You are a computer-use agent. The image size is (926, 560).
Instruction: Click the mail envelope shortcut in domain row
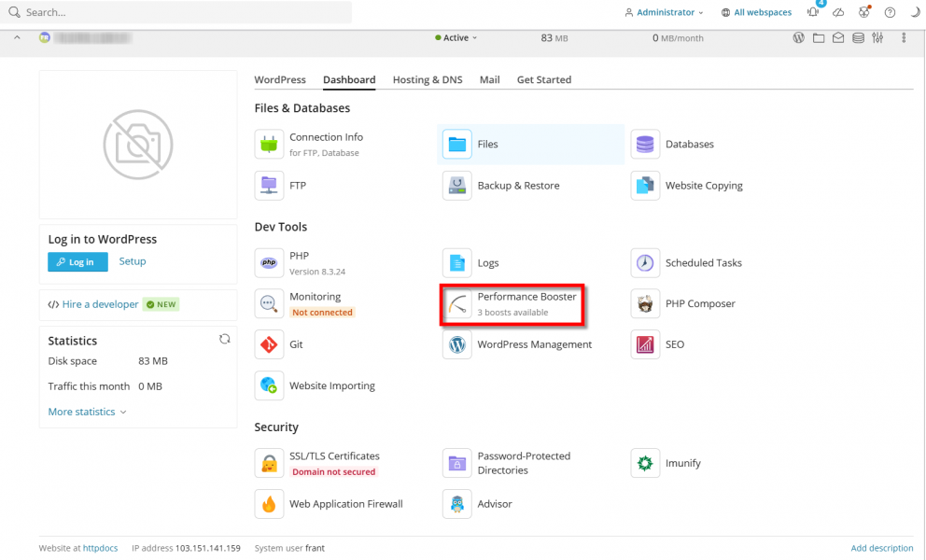point(838,38)
